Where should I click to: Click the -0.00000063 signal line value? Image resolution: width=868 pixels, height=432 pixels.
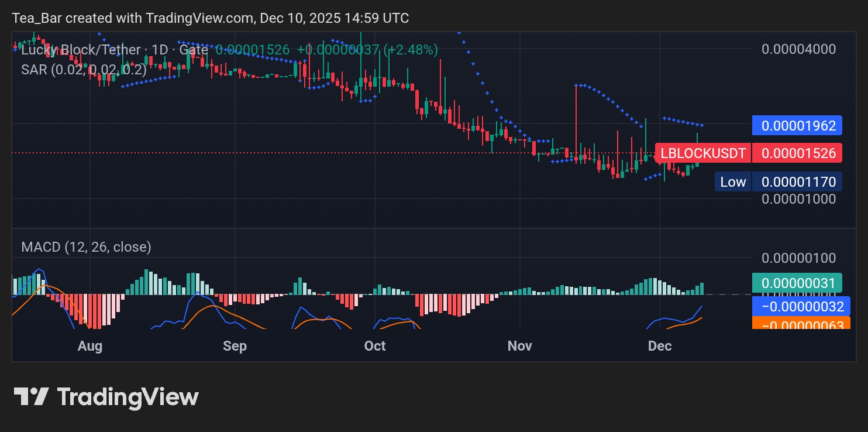click(801, 323)
